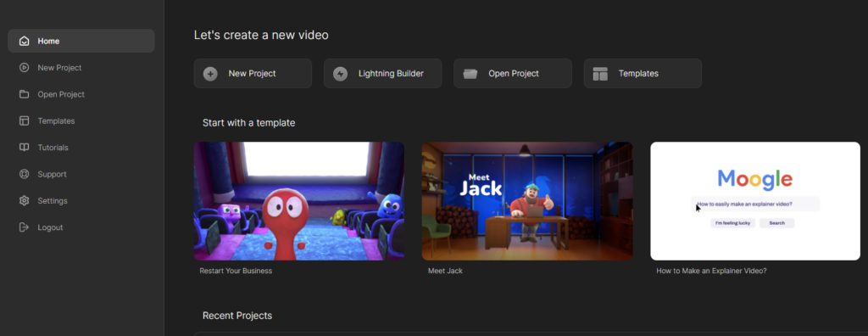Open Tutorials label in the sidebar
The height and width of the screenshot is (336, 868).
click(53, 148)
